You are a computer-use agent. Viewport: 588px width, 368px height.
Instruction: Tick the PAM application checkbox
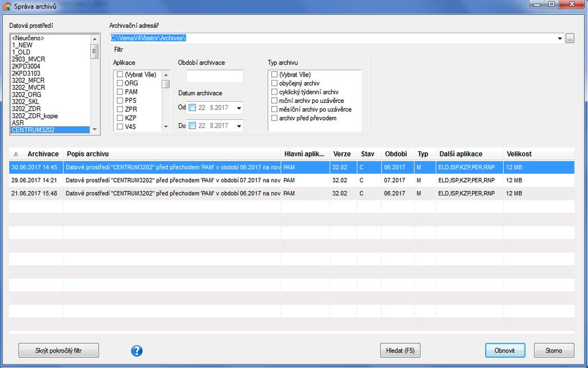tap(120, 92)
